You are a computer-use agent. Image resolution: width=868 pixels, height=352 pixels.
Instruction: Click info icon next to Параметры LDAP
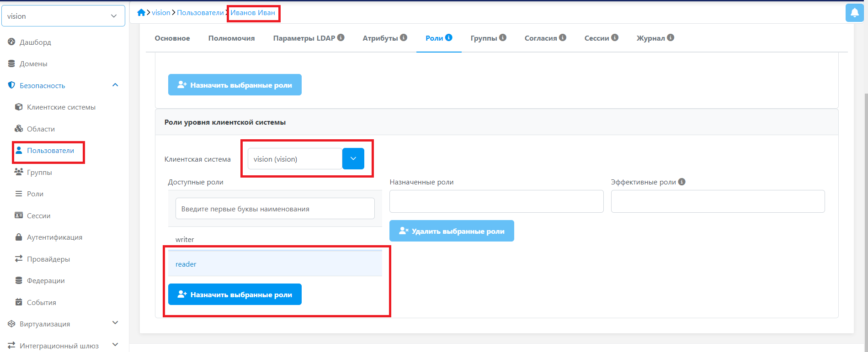pyautogui.click(x=341, y=38)
